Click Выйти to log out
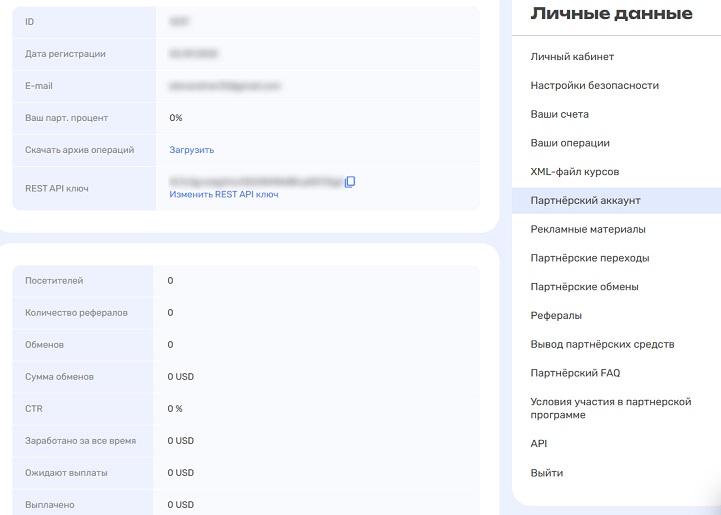Screen dimensions: 721x515 pyautogui.click(x=546, y=473)
